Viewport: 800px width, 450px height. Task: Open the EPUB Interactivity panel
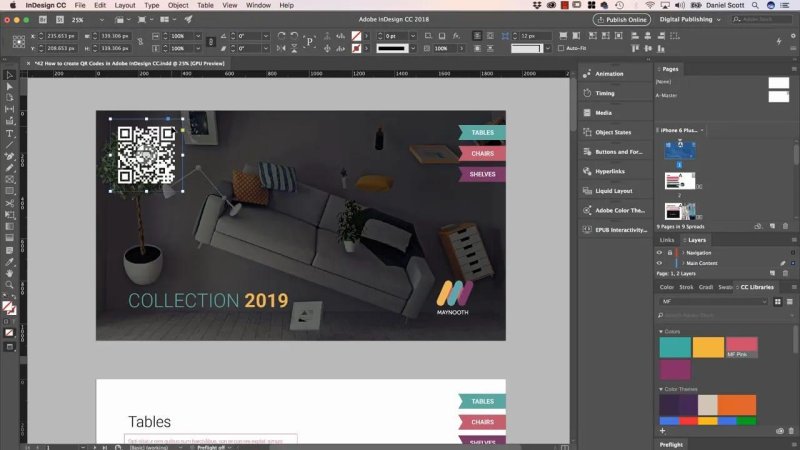[x=620, y=230]
